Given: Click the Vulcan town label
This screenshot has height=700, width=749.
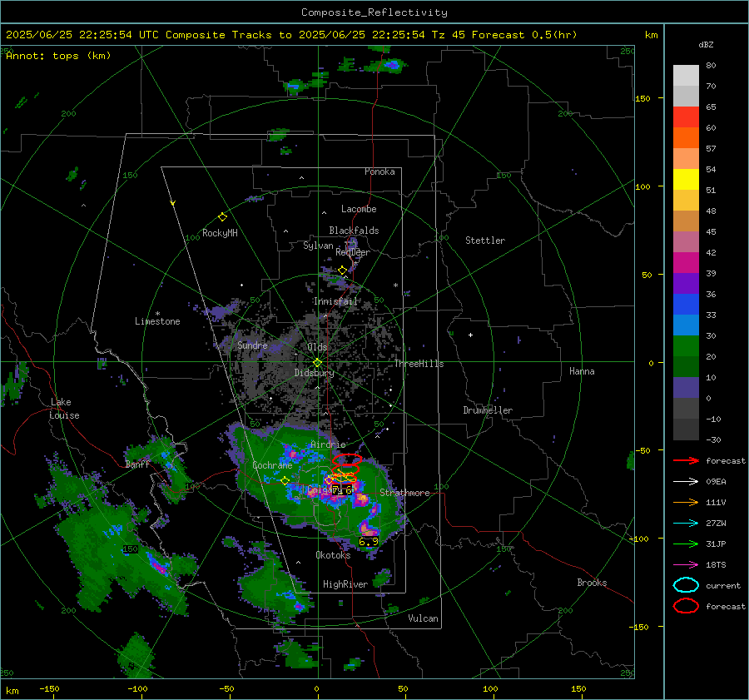Looking at the screenshot, I should (x=423, y=618).
